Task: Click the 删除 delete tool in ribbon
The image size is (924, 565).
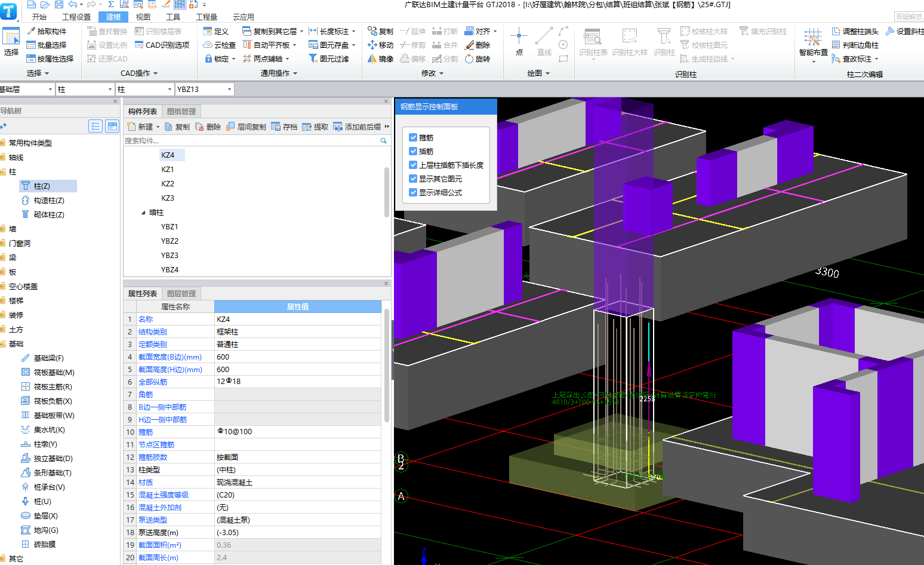Action: 478,45
